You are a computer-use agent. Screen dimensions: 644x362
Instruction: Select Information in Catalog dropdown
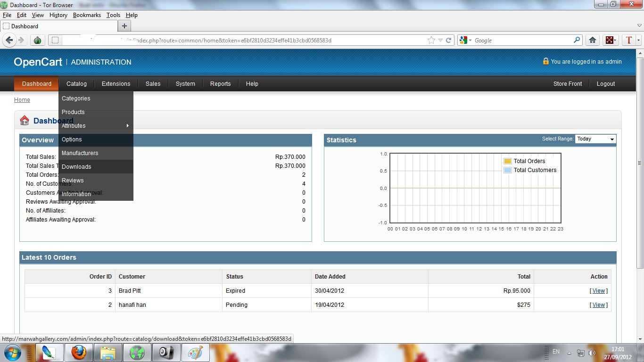tap(96, 194)
